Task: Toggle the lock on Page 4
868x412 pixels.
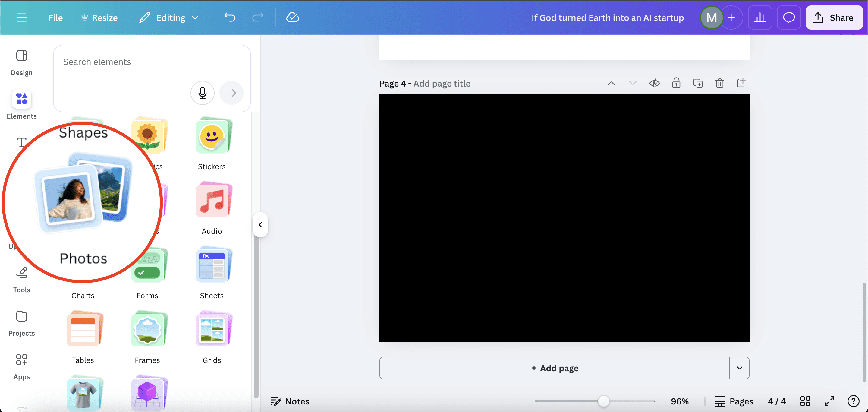Action: (676, 83)
